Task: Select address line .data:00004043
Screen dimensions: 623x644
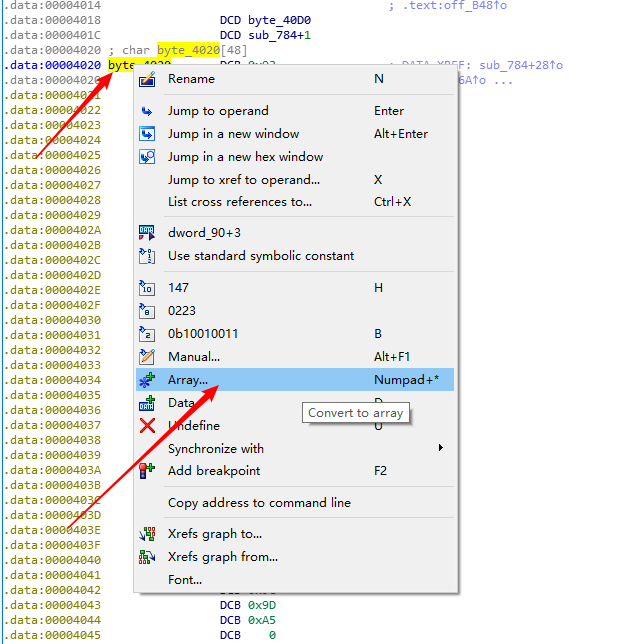Action: point(53,605)
